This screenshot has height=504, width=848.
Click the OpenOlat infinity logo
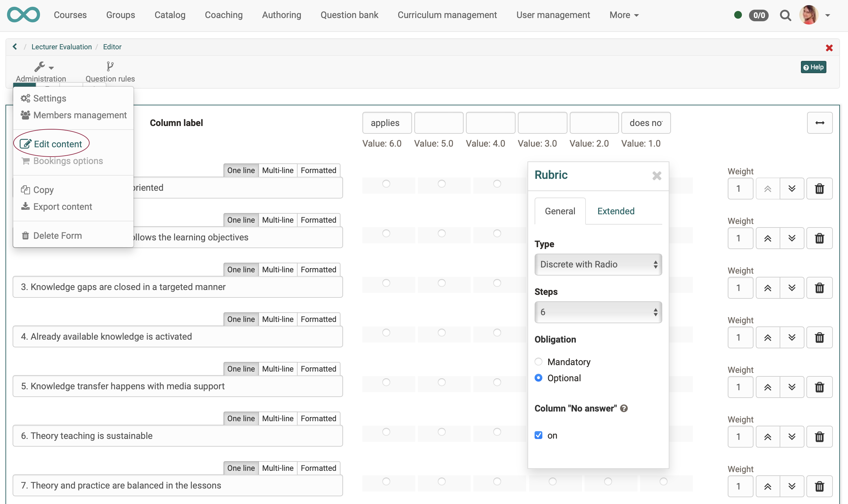tap(24, 15)
